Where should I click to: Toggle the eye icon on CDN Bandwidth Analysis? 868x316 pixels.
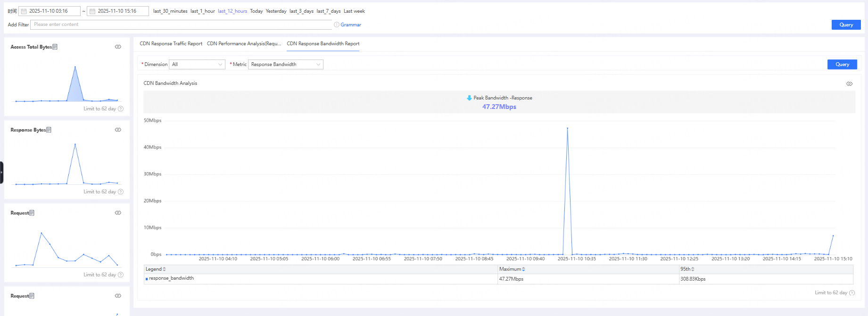(849, 83)
